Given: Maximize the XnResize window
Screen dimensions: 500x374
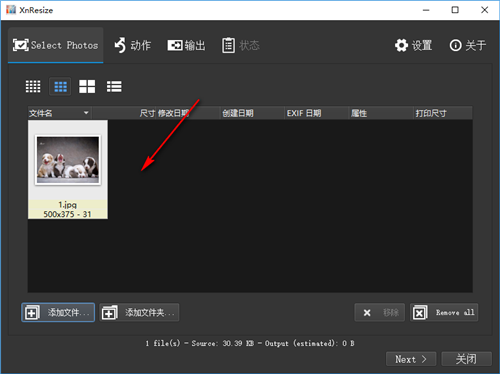Looking at the screenshot, I should point(455,10).
